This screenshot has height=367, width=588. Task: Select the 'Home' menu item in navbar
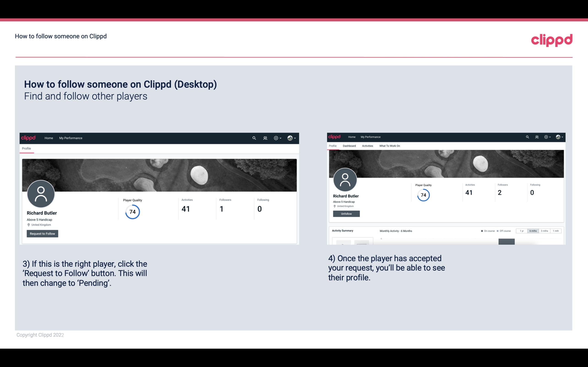click(49, 137)
